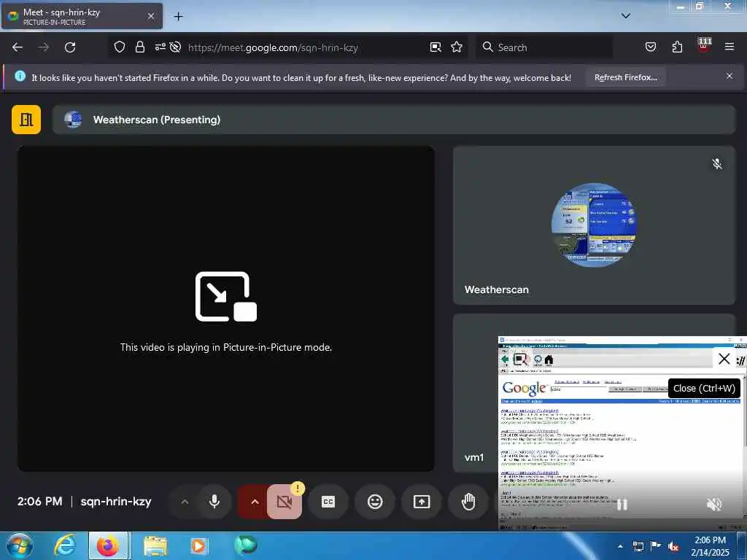This screenshot has height=560, width=747.
Task: Click the muted volume tray icon
Action: click(673, 547)
